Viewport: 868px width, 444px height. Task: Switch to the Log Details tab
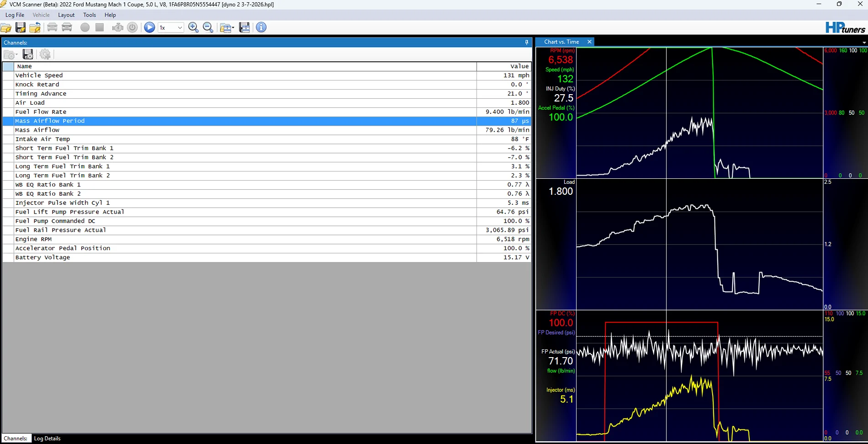[x=47, y=439]
